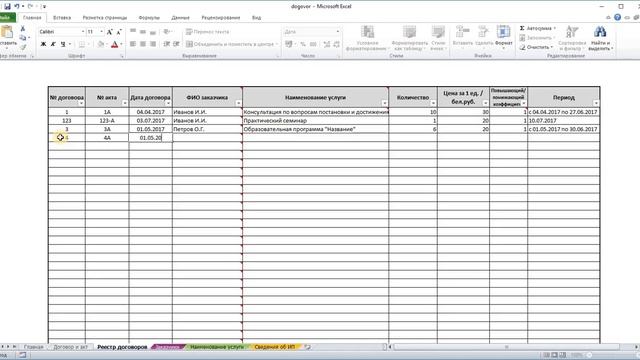Apply percent style number format

(303, 44)
